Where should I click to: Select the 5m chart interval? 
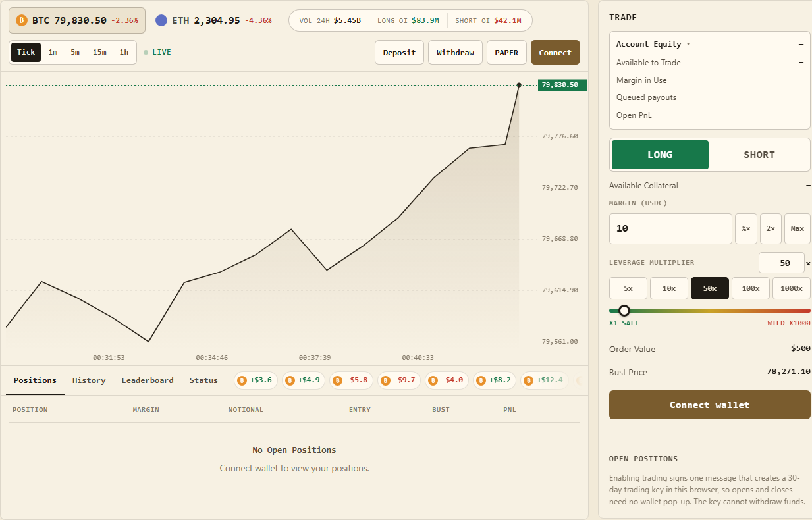(x=75, y=52)
